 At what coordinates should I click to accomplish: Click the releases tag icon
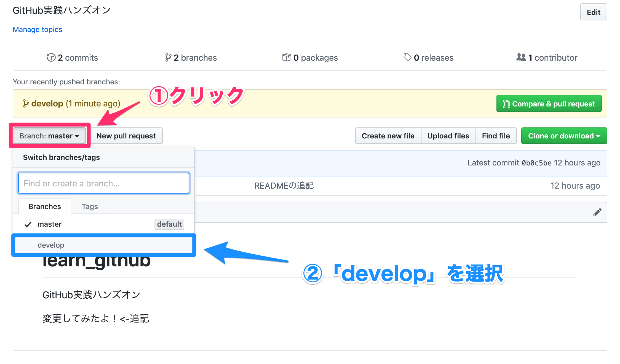point(407,57)
